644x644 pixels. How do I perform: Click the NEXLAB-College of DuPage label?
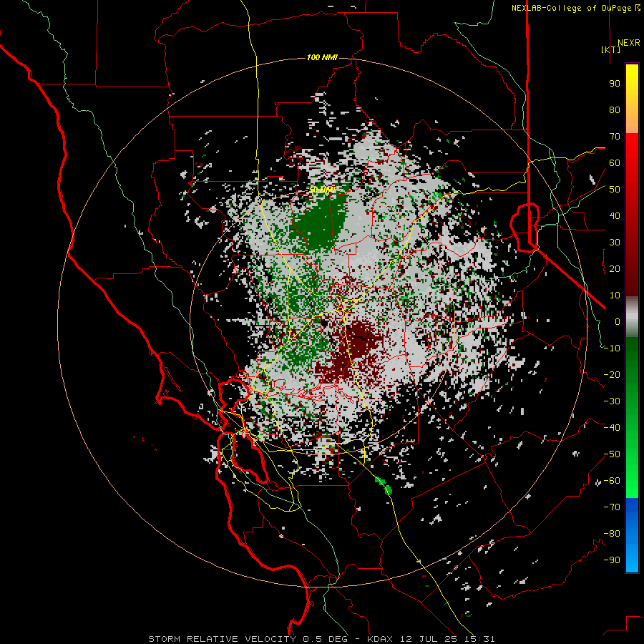click(575, 8)
